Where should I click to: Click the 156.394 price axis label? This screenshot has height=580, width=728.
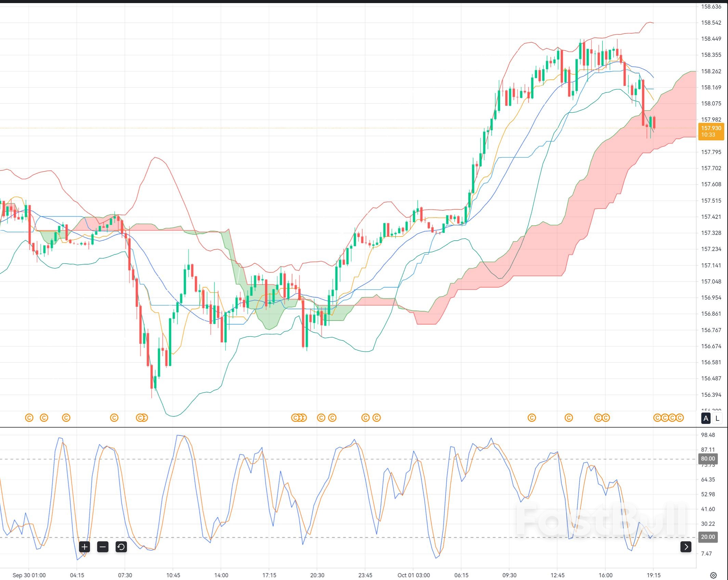[711, 395]
